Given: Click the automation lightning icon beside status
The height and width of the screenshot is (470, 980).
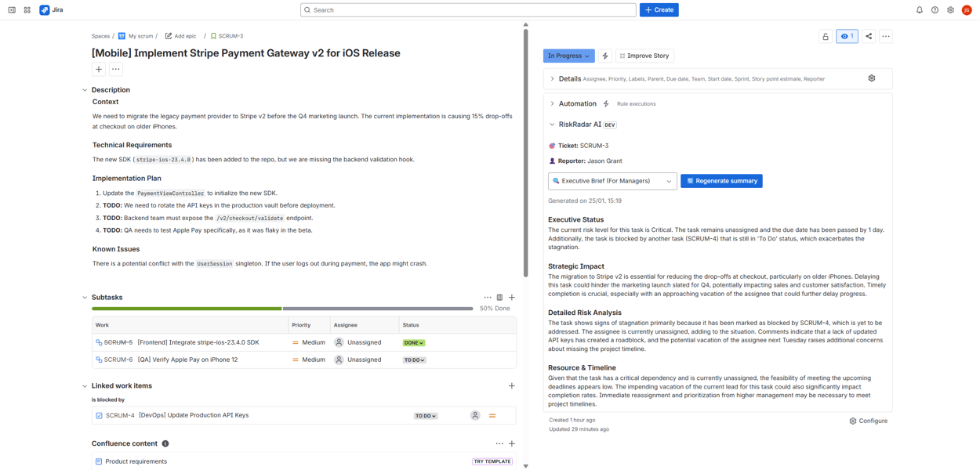Looking at the screenshot, I should (x=605, y=56).
